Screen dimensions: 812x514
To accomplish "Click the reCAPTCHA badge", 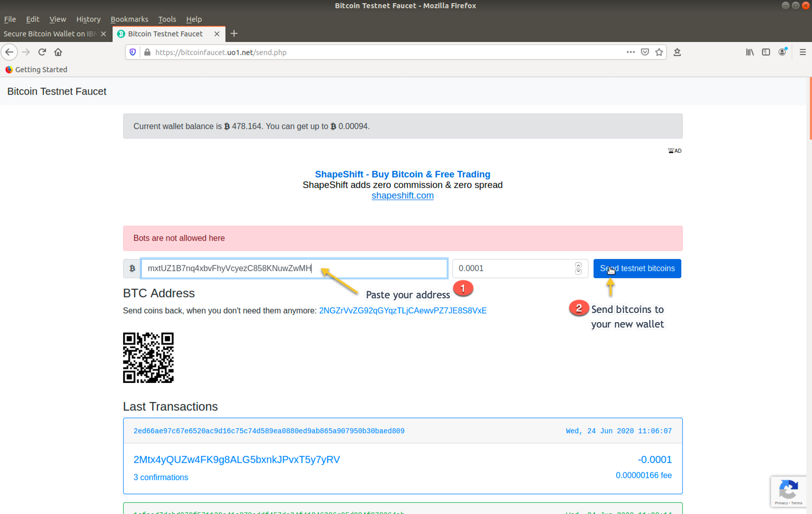I will pos(788,491).
